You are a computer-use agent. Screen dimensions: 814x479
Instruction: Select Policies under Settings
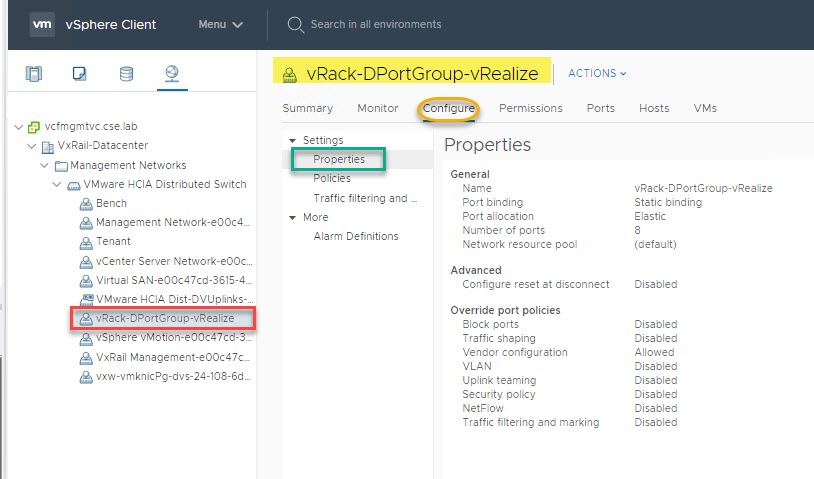(332, 178)
